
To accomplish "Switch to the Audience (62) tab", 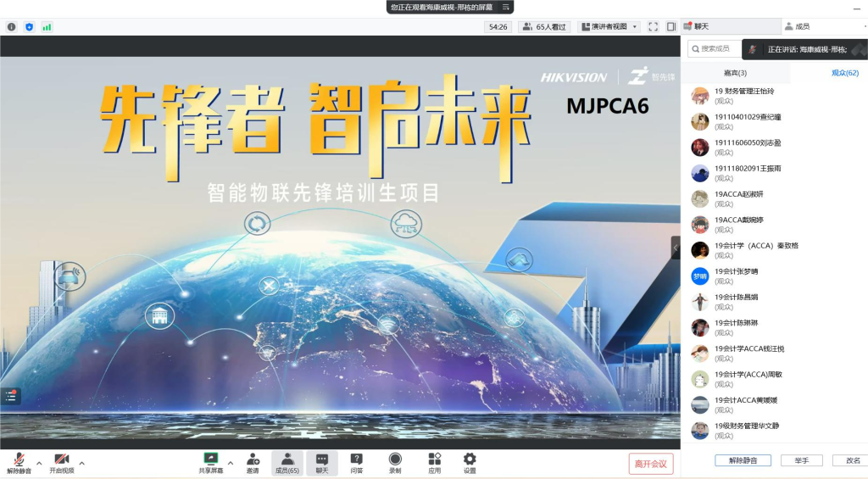I will pos(844,73).
